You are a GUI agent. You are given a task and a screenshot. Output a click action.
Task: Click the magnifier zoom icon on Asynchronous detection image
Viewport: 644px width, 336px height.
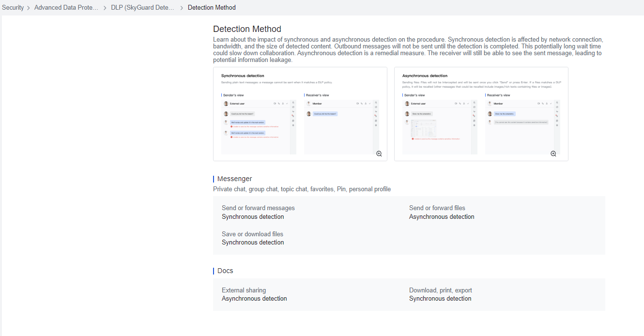553,153
